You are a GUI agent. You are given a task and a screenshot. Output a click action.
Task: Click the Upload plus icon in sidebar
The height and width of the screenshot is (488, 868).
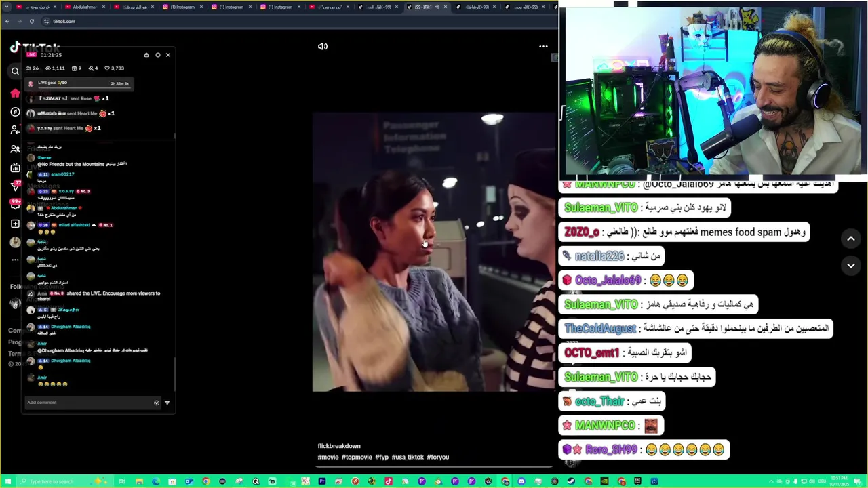point(15,223)
